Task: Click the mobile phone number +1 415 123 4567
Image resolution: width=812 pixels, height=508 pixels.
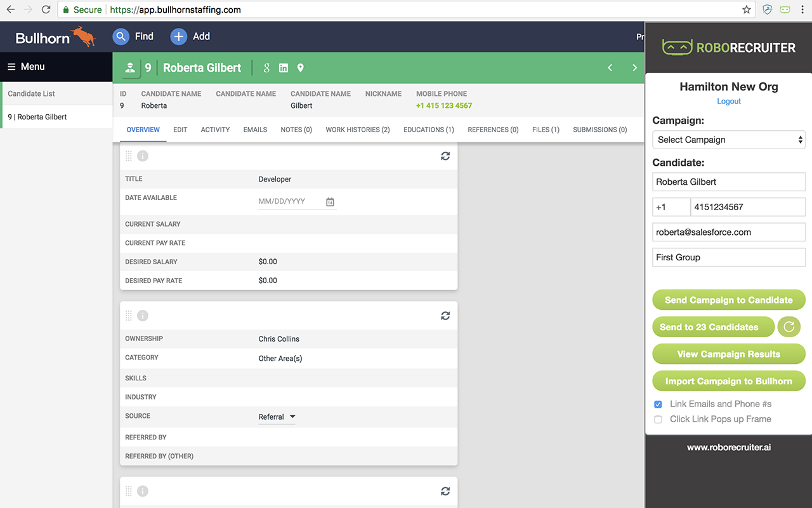Action: tap(444, 105)
